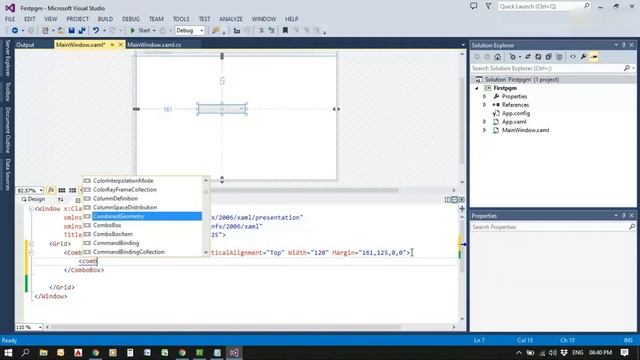The height and width of the screenshot is (360, 640).
Task: Collapse the Firstpgm project node
Action: pos(477,88)
